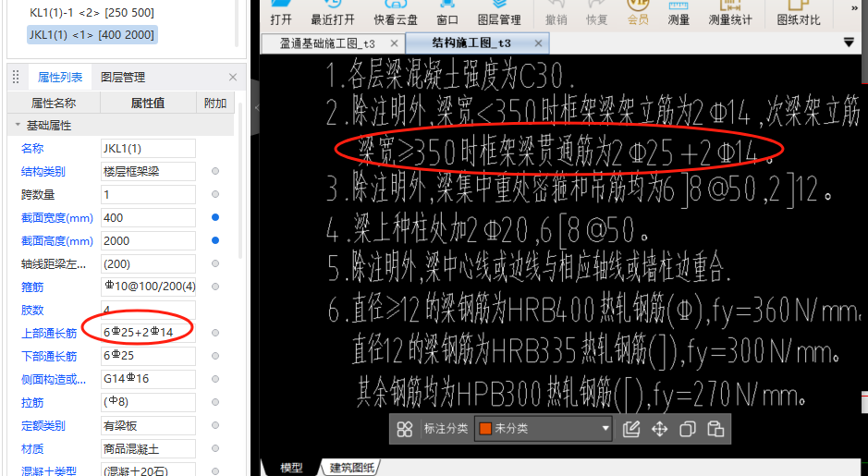The width and height of the screenshot is (868, 476).
Task: Switch to the 建筑图纸 layout tab
Action: pos(351,469)
